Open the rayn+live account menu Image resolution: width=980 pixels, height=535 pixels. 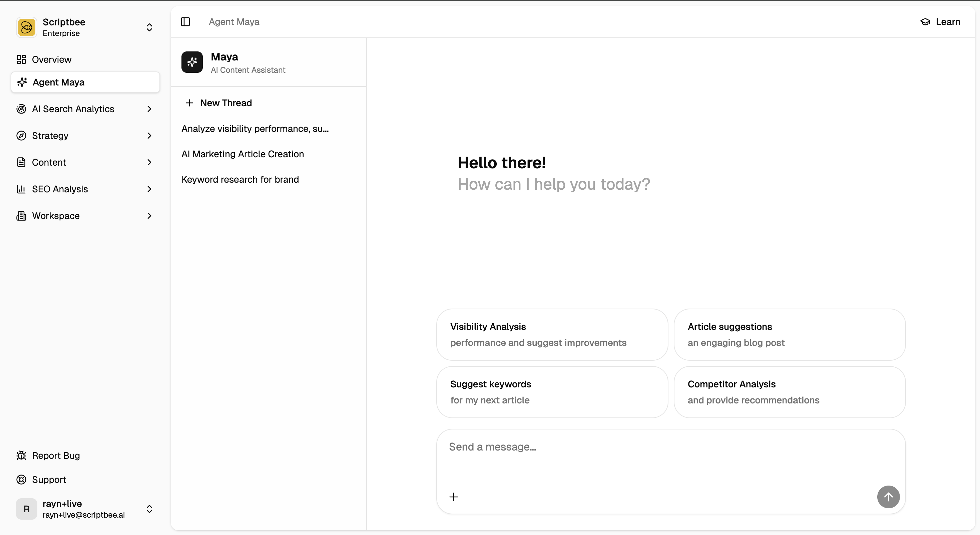tap(149, 509)
